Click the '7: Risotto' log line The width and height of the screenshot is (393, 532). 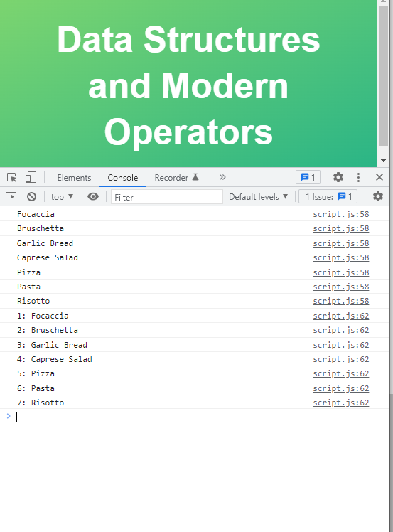coord(41,403)
